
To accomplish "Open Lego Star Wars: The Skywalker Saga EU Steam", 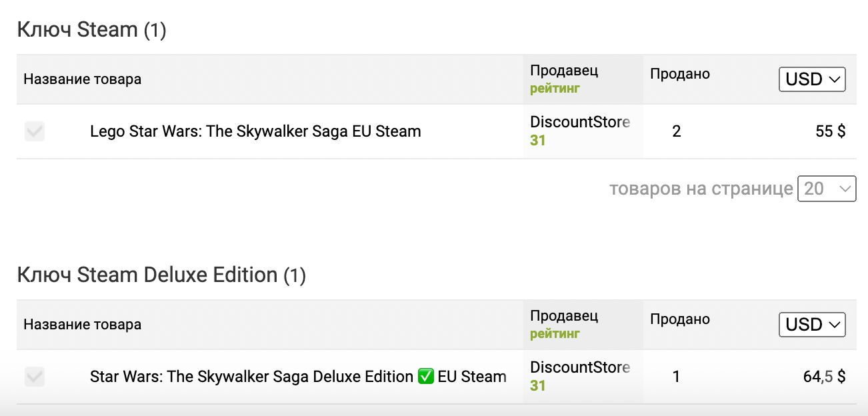I will pyautogui.click(x=255, y=131).
